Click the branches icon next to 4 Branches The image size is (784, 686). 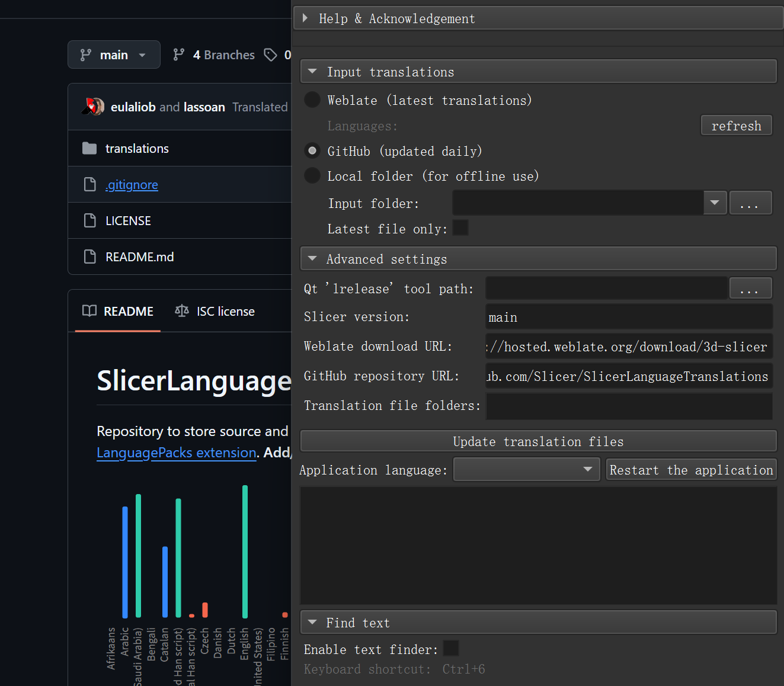click(x=178, y=55)
